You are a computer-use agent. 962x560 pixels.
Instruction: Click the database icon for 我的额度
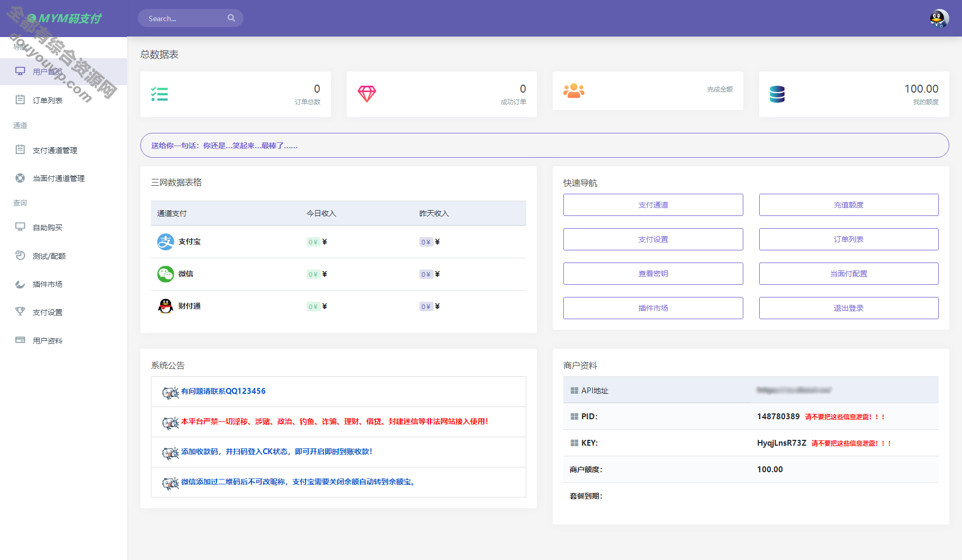pyautogui.click(x=777, y=94)
